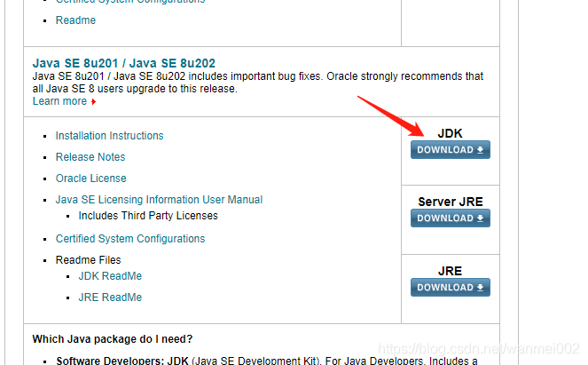This screenshot has width=588, height=365.
Task: Open Certified System Configurations in 8u201 section
Action: [130, 239]
